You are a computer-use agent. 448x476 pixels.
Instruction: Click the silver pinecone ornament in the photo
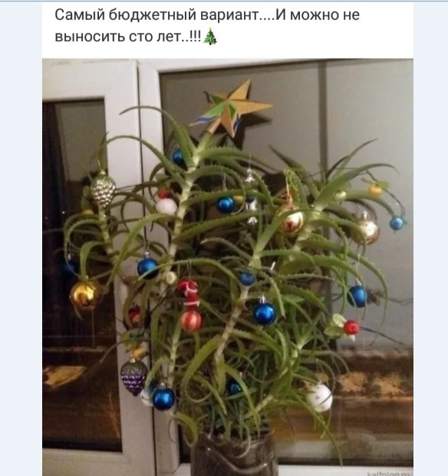(x=103, y=188)
